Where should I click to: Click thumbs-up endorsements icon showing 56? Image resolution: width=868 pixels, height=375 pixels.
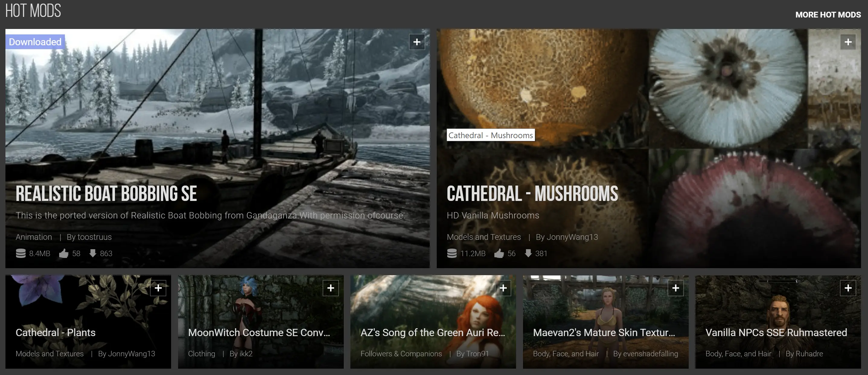499,253
